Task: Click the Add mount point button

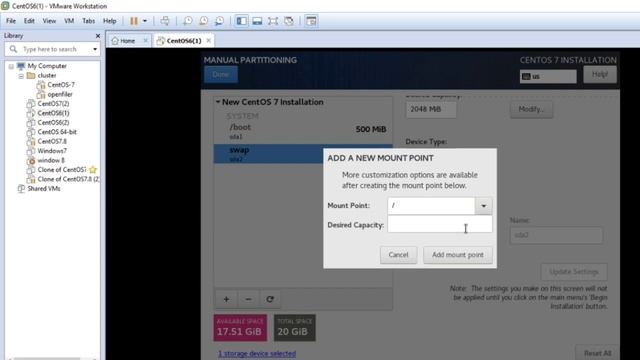Action: click(x=458, y=255)
